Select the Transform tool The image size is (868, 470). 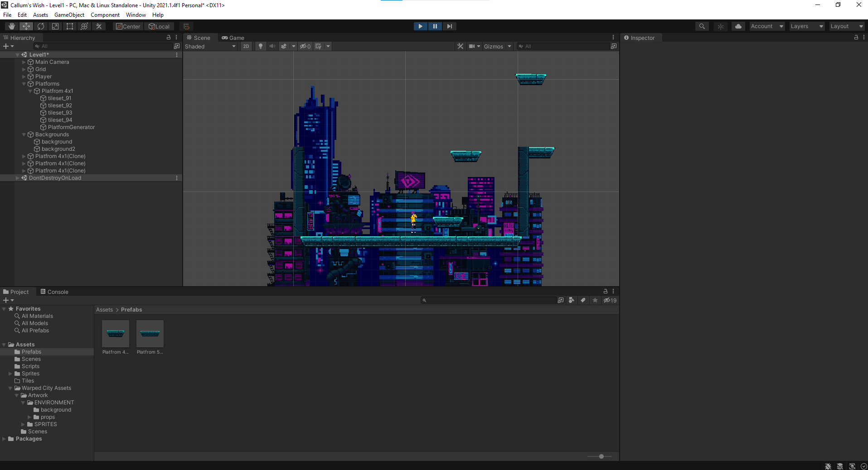click(x=84, y=26)
